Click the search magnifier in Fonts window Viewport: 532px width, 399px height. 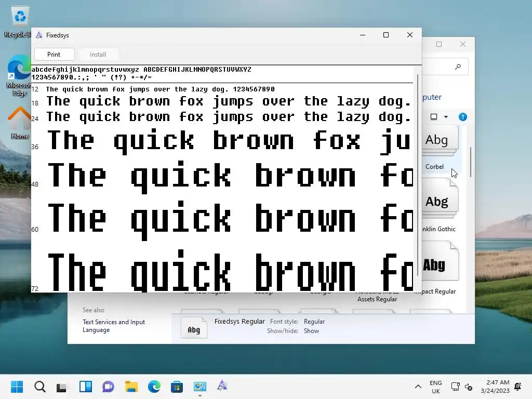tap(458, 67)
